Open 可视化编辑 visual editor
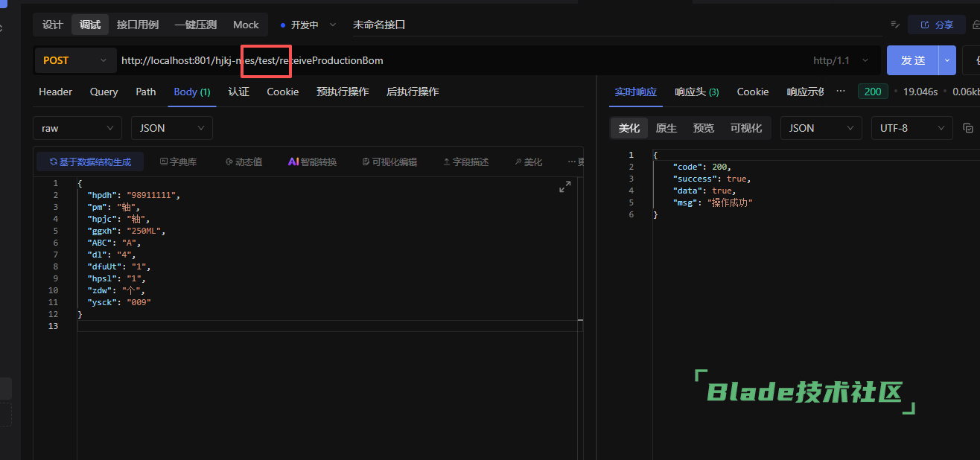This screenshot has height=460, width=980. pyautogui.click(x=389, y=162)
